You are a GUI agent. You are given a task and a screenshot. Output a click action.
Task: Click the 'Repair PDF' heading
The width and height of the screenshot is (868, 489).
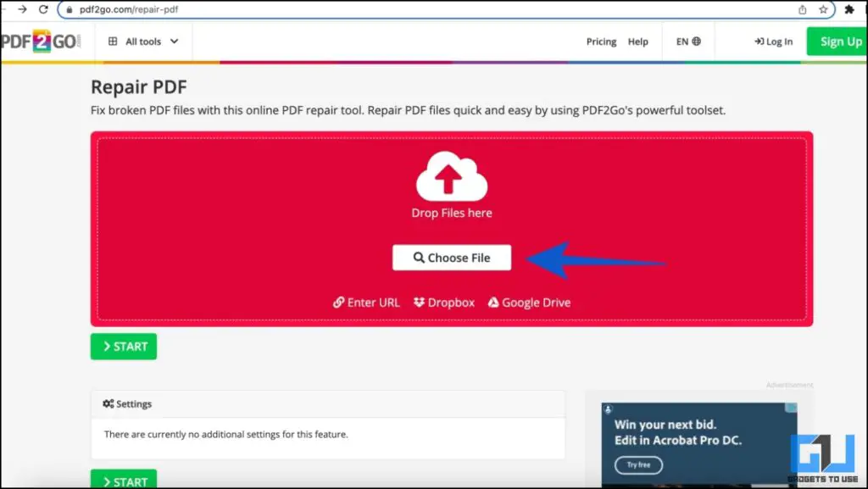tap(139, 86)
